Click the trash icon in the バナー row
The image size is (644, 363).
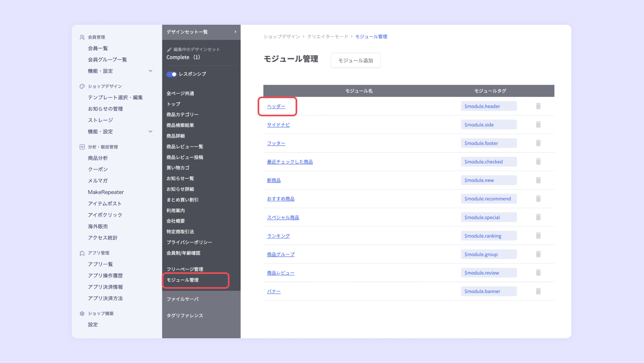[x=538, y=291]
